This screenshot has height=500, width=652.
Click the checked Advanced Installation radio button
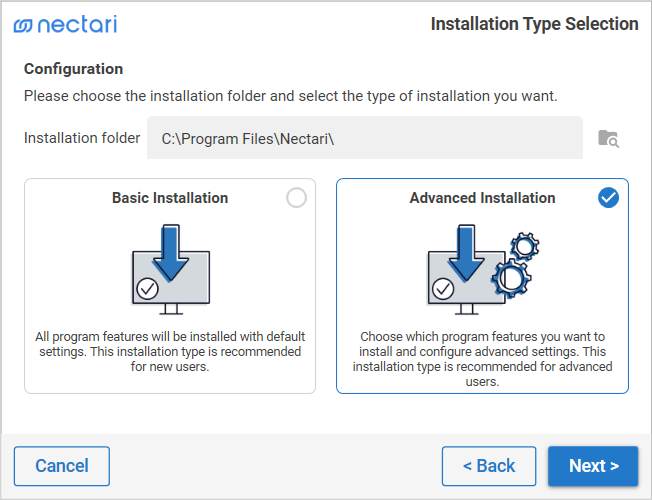click(608, 198)
